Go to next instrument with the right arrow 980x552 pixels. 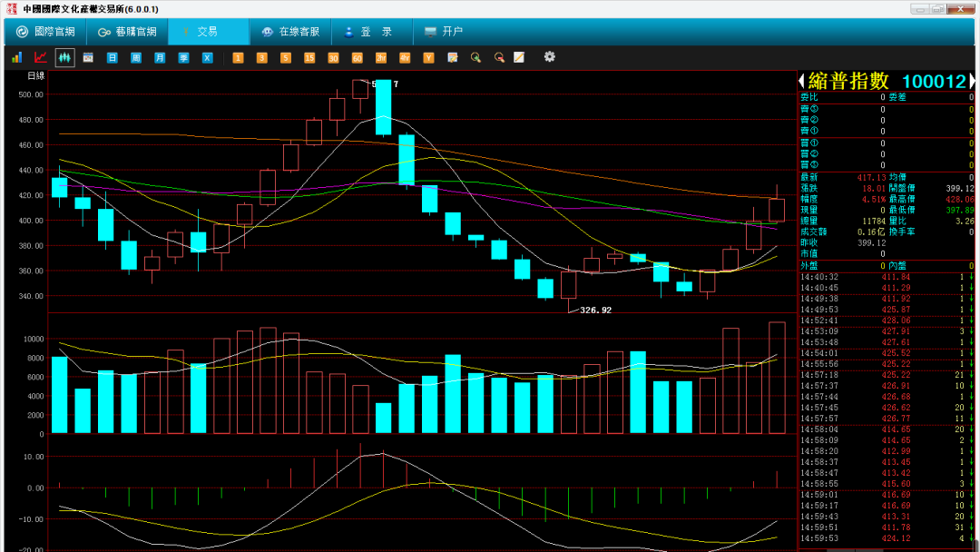click(x=972, y=81)
